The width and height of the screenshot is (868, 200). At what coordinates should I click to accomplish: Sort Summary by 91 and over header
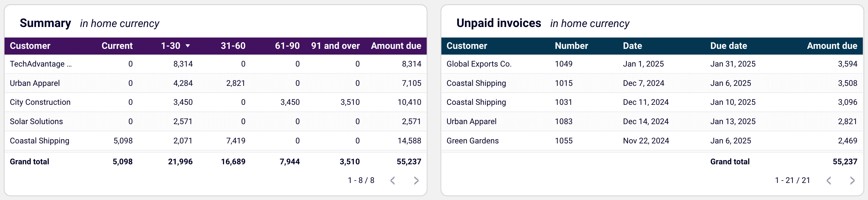[x=335, y=46]
